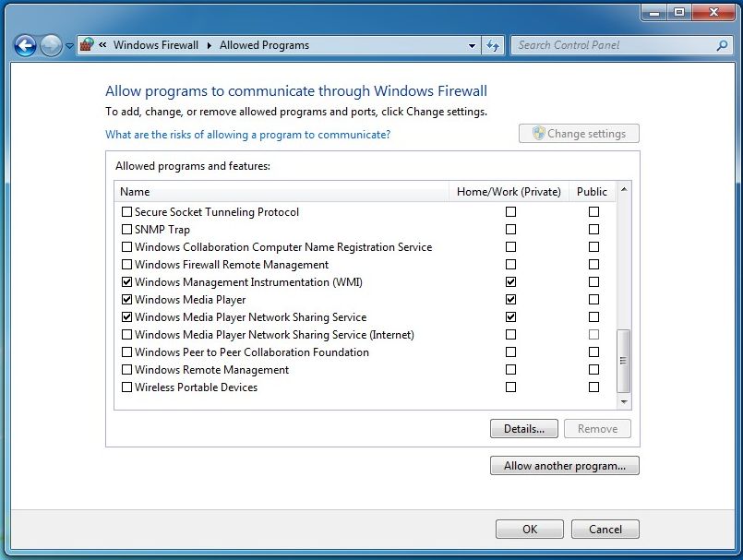
Task: Toggle Public checkbox for Windows Remote Management
Action: click(593, 370)
